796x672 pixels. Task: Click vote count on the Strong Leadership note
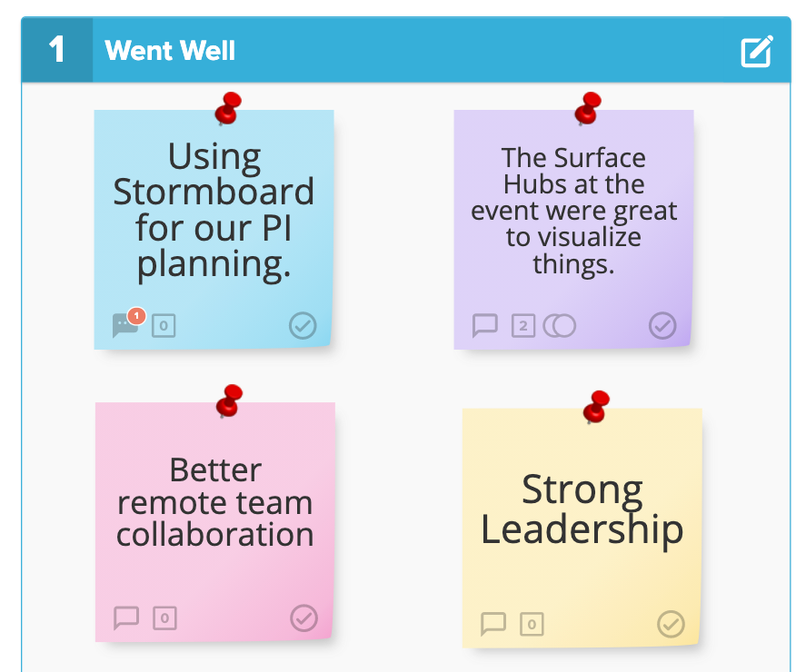click(x=532, y=625)
